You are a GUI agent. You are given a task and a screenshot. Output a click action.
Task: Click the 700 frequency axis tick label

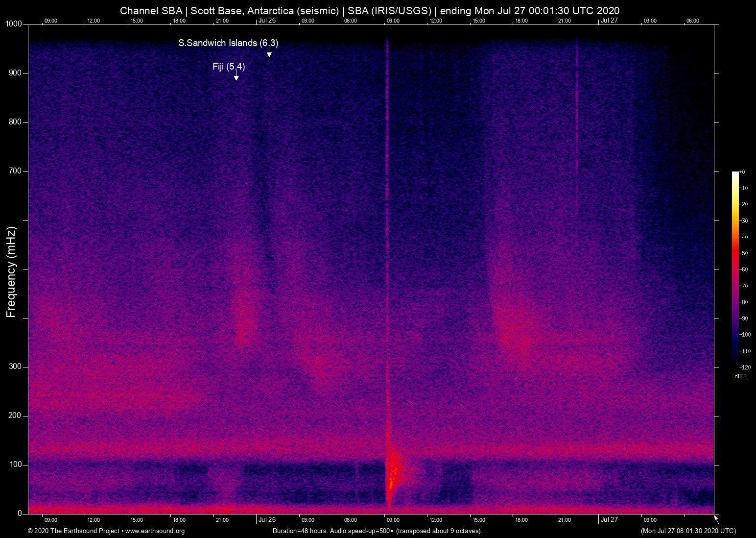point(15,171)
